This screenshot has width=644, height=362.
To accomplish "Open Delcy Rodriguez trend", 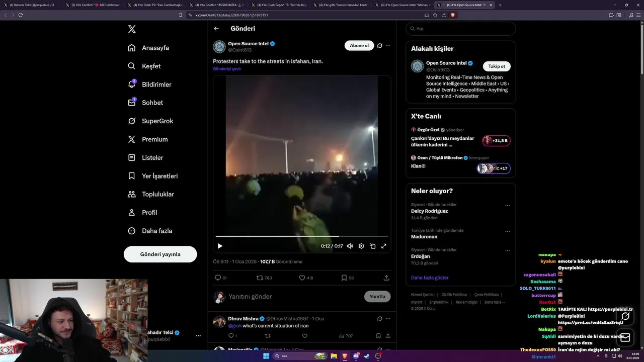I will tap(429, 211).
